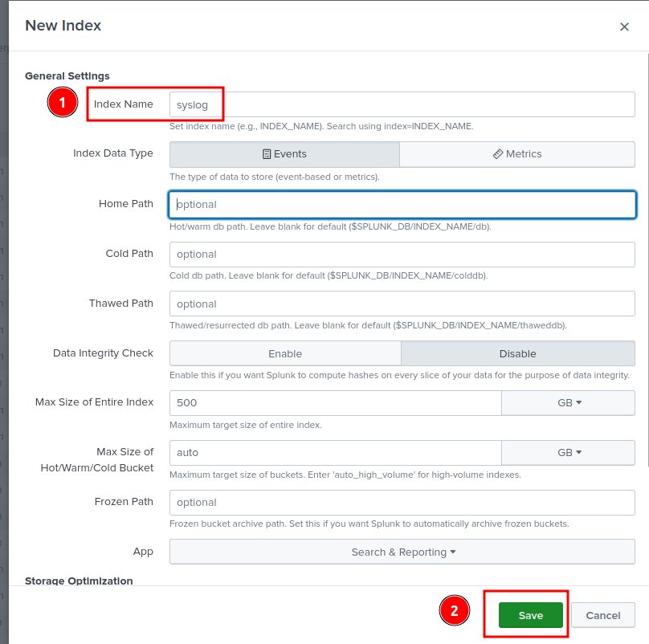Open Max Size of Entire Index unit dropdown
The width and height of the screenshot is (649, 644).
click(568, 403)
